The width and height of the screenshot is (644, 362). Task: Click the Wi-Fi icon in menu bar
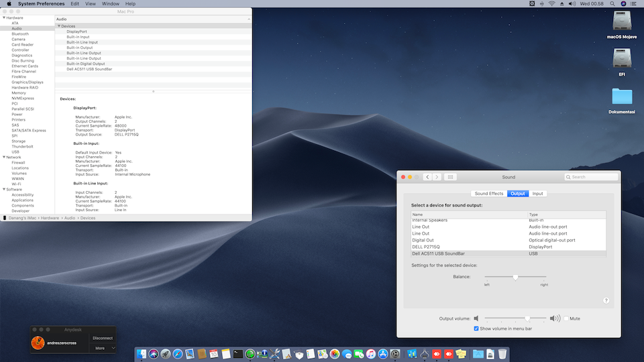tap(551, 4)
